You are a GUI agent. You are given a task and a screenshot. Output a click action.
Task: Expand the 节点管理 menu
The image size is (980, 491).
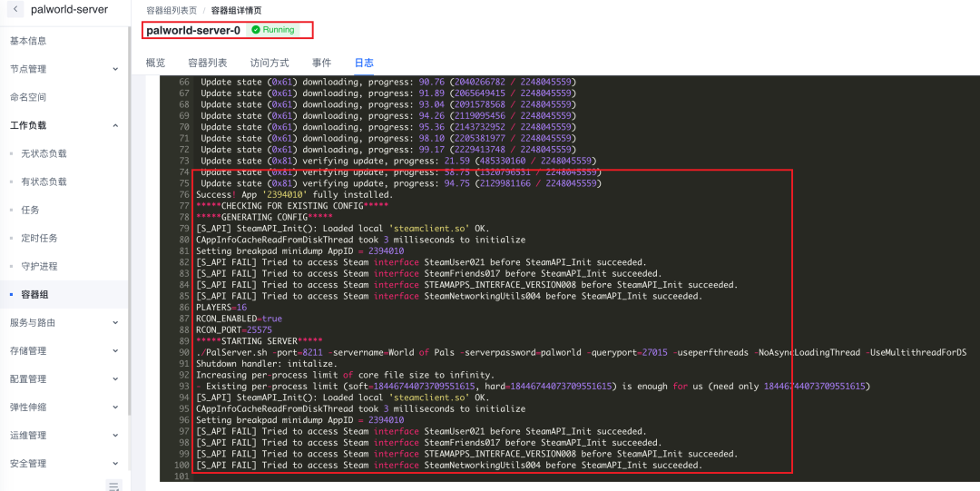point(114,69)
